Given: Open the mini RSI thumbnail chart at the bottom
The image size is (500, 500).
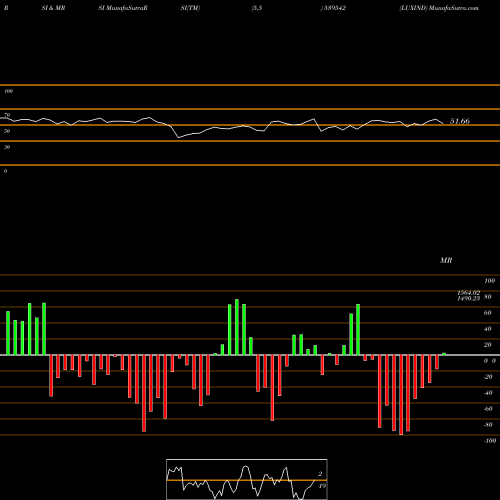Looking at the screenshot, I should pos(247,479).
